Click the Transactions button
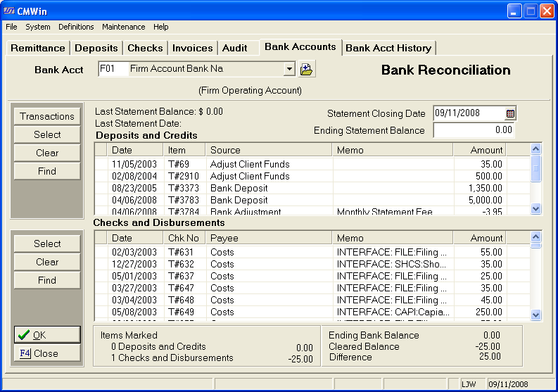Image resolution: width=558 pixels, height=392 pixels. point(47,116)
